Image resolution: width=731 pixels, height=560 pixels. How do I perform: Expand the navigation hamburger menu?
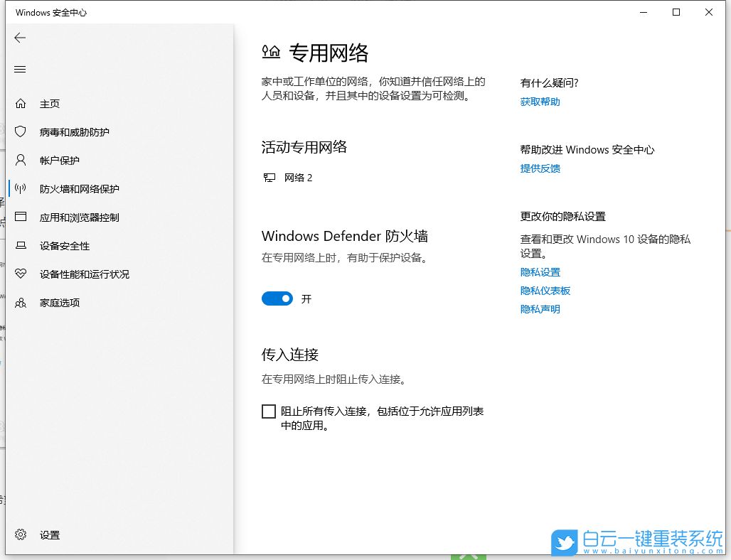[20, 69]
